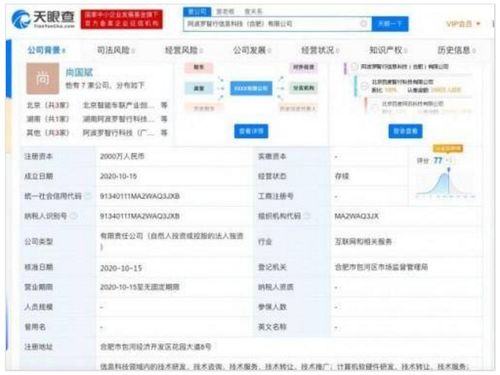Click the 统一社会信用代码 value 91340111MA2WAQ3JXB
The width and height of the screenshot is (500, 375).
tap(140, 196)
